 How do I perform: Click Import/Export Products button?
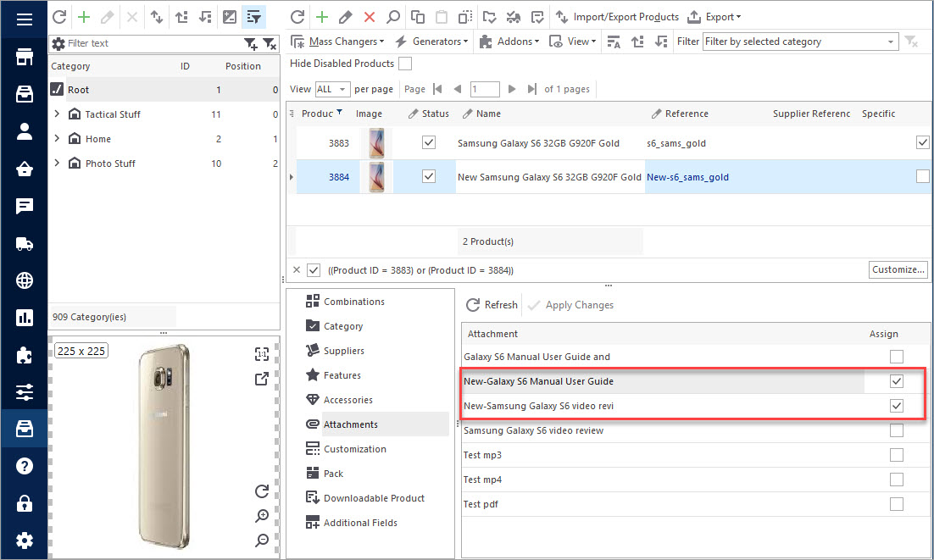[617, 17]
